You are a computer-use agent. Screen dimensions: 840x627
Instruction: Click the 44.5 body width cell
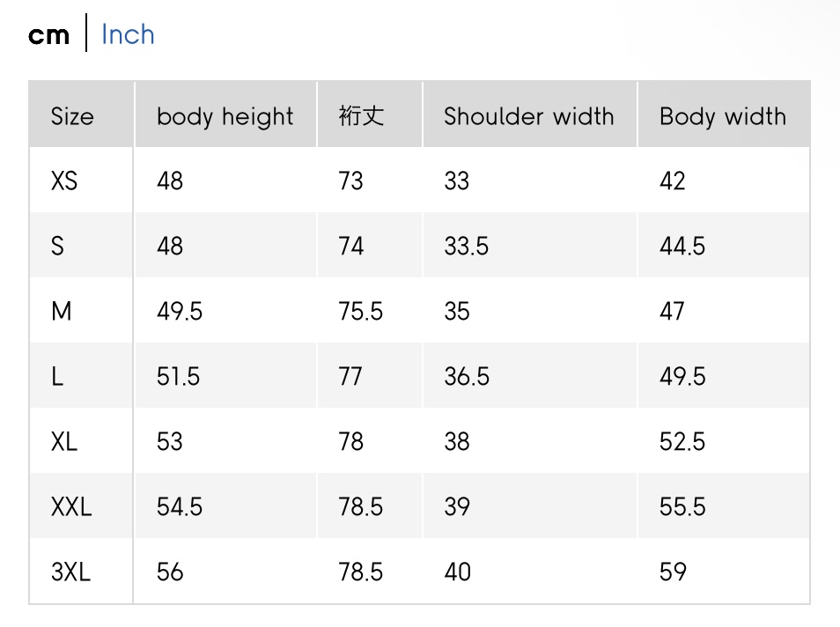tap(682, 246)
